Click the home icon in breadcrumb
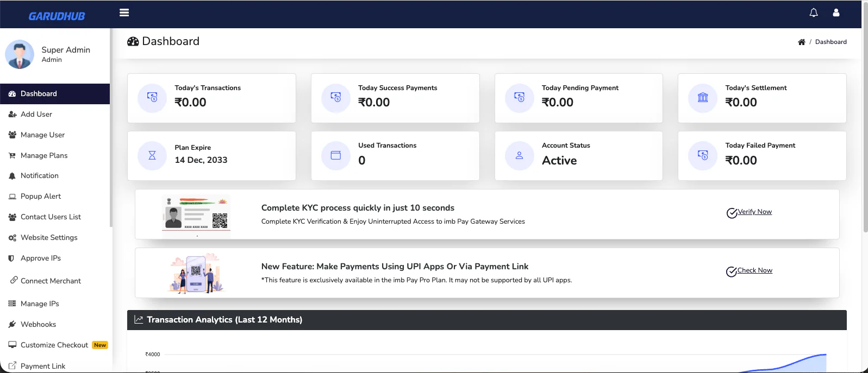Image resolution: width=868 pixels, height=373 pixels. click(801, 42)
